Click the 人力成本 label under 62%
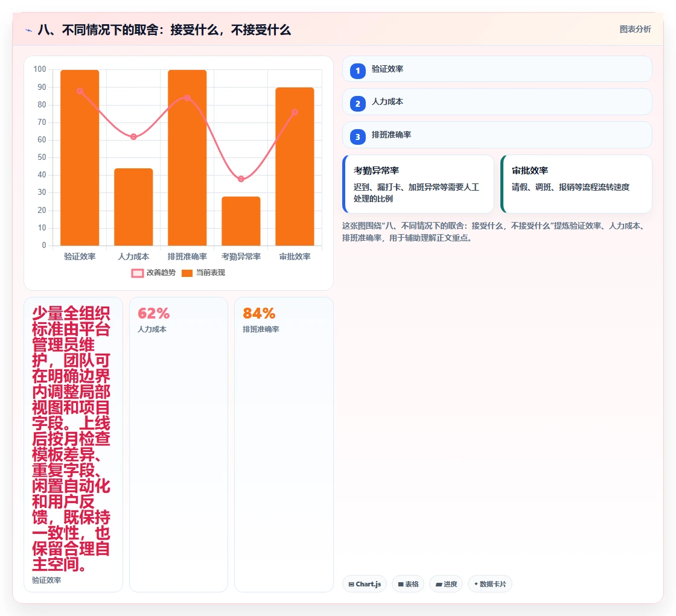The width and height of the screenshot is (676, 616). (151, 329)
